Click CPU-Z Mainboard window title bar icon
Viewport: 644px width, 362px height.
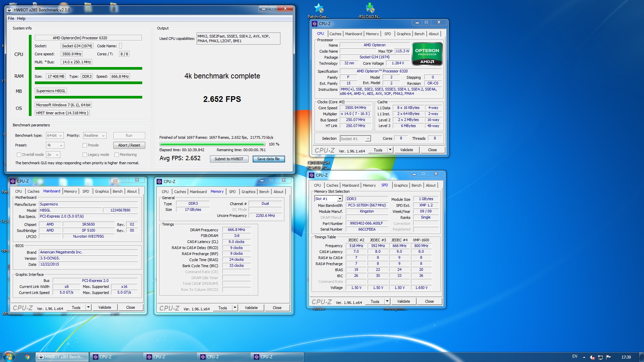(x=13, y=181)
